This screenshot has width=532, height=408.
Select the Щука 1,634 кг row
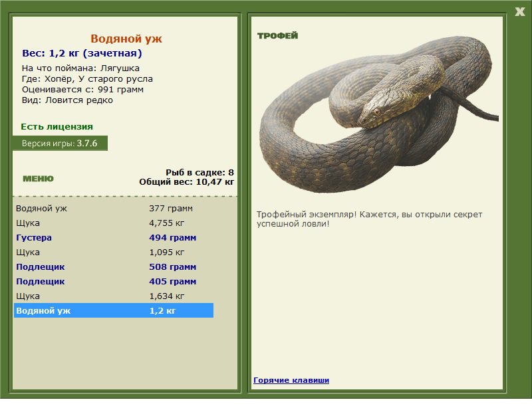point(114,296)
